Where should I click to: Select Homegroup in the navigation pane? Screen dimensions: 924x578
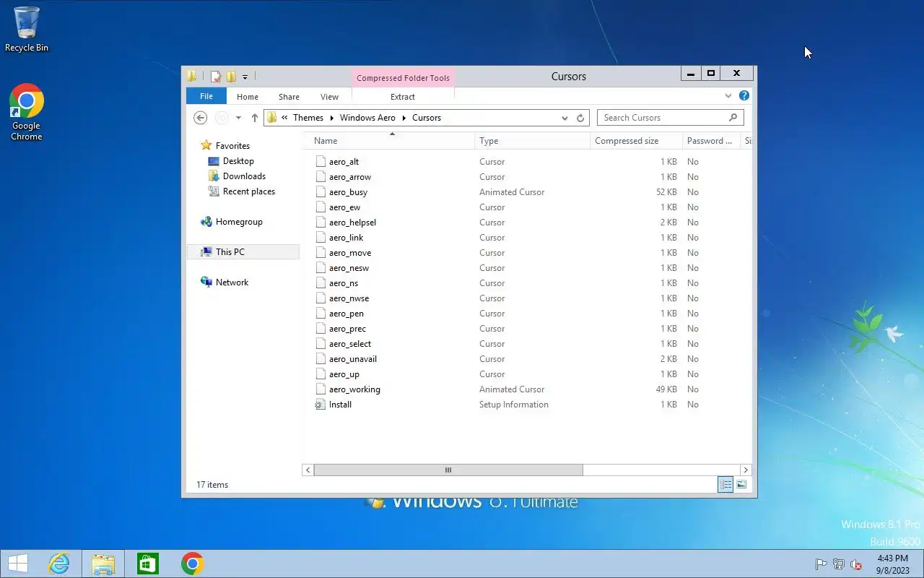coord(239,222)
